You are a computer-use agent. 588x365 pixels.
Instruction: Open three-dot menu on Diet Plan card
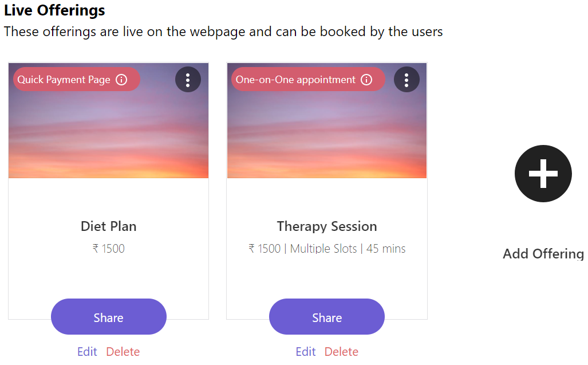pos(188,80)
